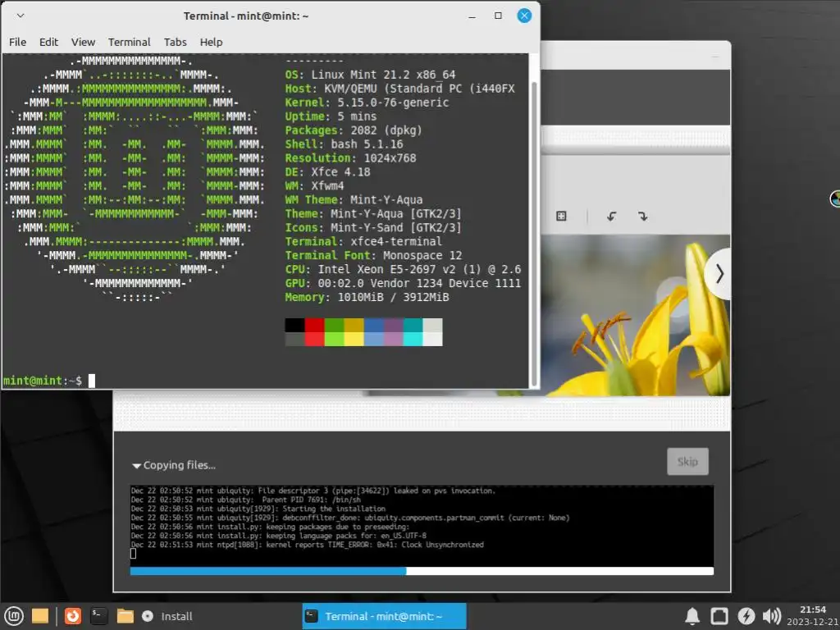Launch the terminal emulator from panel
Screen dimensions: 840x630
[x=98, y=616]
